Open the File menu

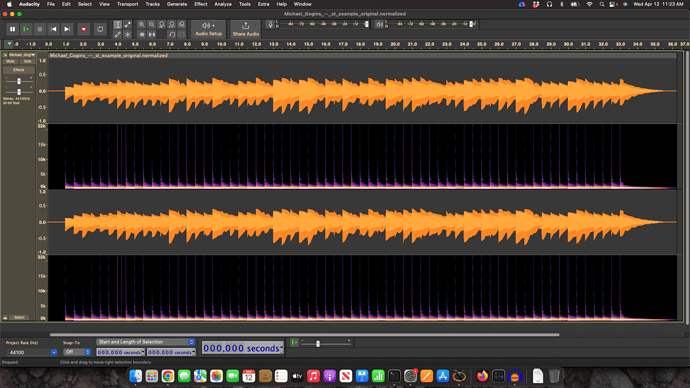tap(51, 4)
